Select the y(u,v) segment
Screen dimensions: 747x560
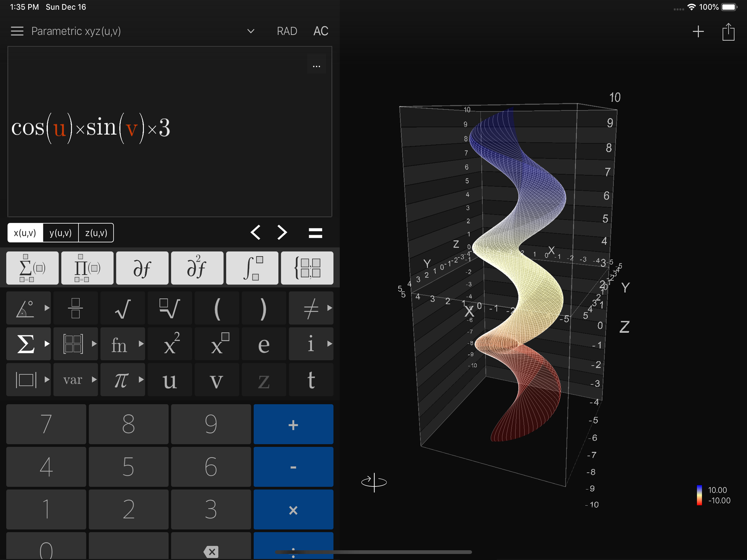[60, 233]
